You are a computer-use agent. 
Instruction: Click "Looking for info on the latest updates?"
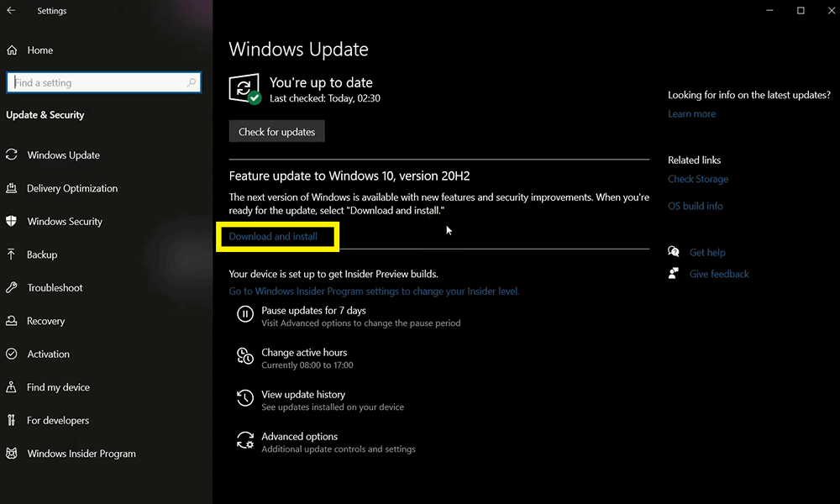[749, 95]
